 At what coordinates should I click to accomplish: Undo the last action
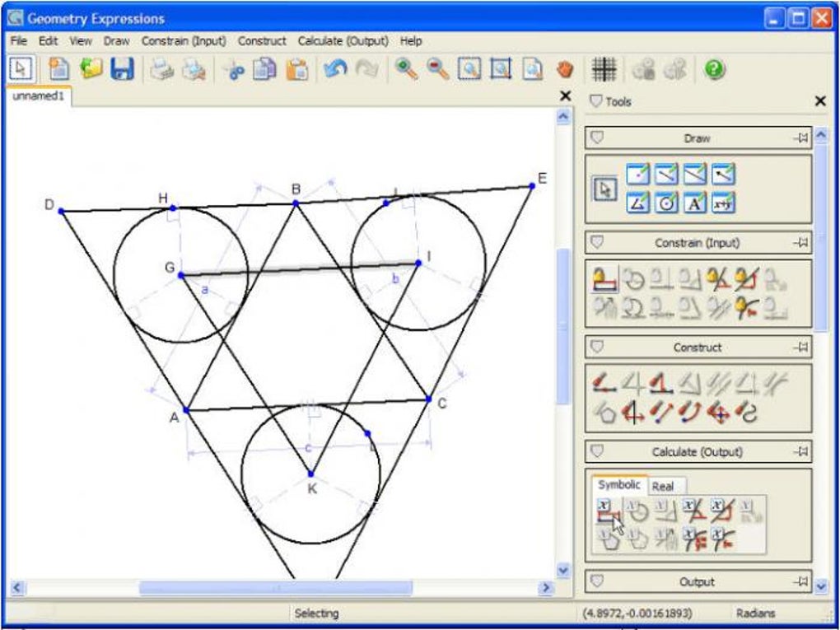336,69
